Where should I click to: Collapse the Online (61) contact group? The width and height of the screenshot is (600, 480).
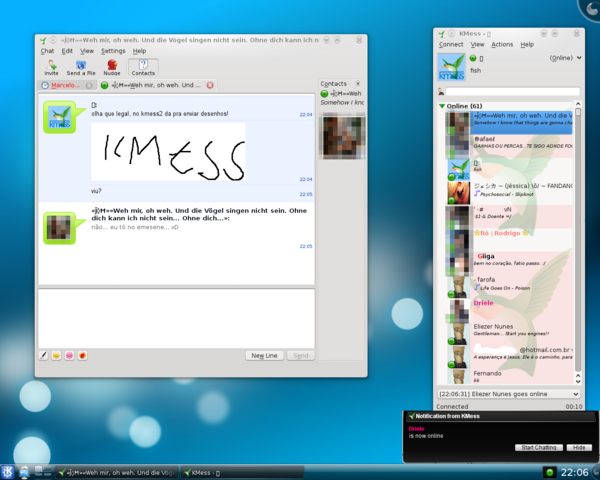(443, 105)
